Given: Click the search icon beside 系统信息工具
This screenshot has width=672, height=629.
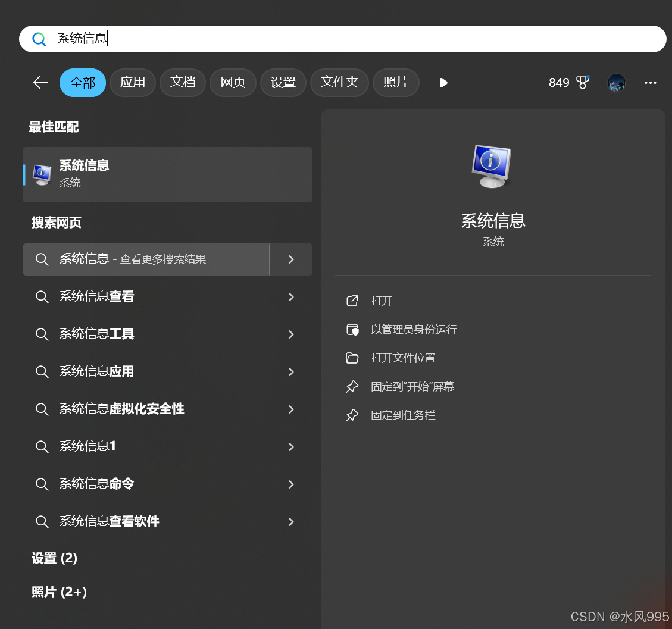Looking at the screenshot, I should [x=42, y=334].
